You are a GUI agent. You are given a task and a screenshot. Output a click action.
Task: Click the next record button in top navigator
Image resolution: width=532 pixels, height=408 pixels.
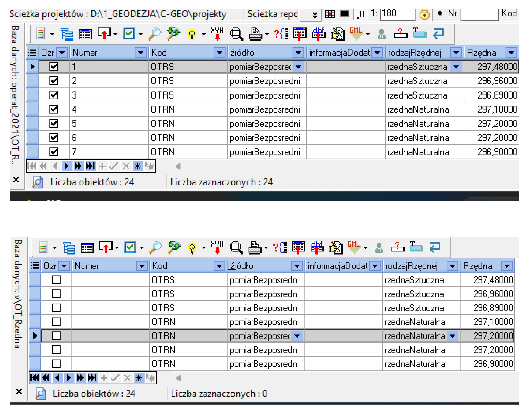[66, 166]
